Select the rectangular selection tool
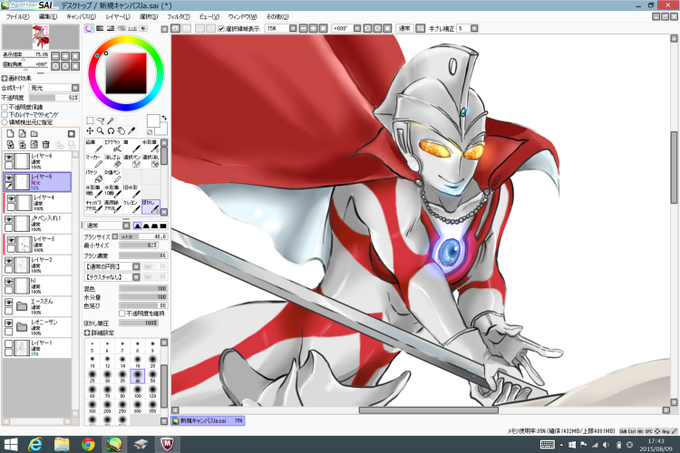680x453 pixels. (x=90, y=121)
